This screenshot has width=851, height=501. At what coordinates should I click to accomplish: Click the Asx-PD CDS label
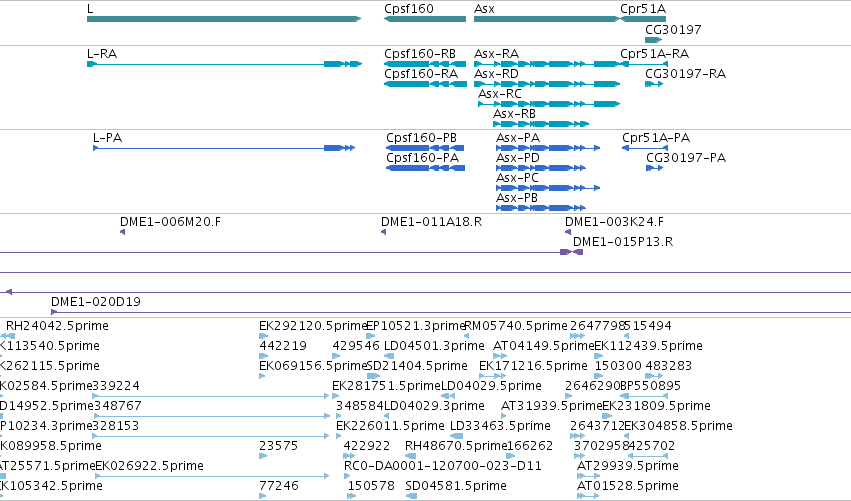click(518, 158)
